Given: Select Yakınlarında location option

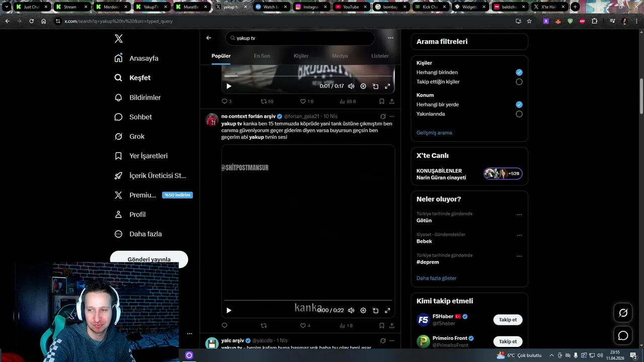Looking at the screenshot, I should 519,114.
